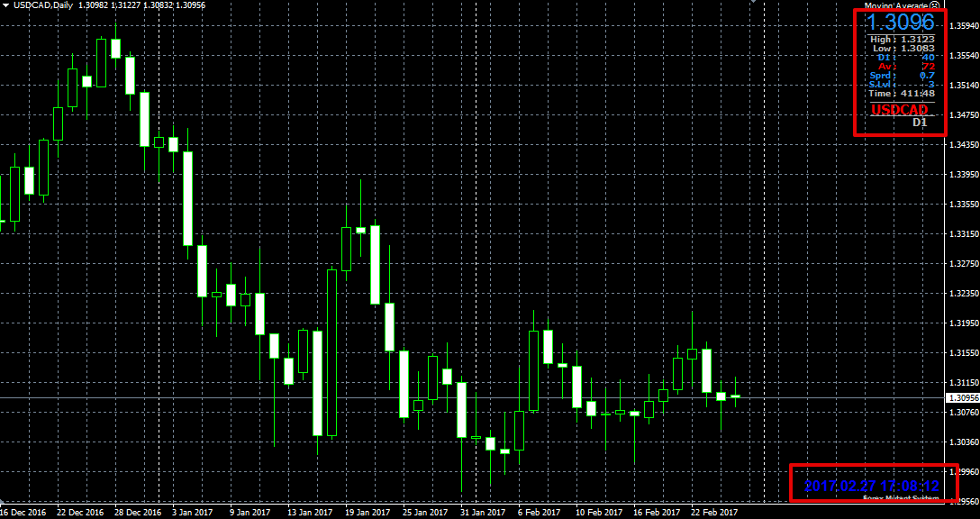
Task: Click the 2017.02.27 17:08:12 timestamp
Action: (872, 487)
